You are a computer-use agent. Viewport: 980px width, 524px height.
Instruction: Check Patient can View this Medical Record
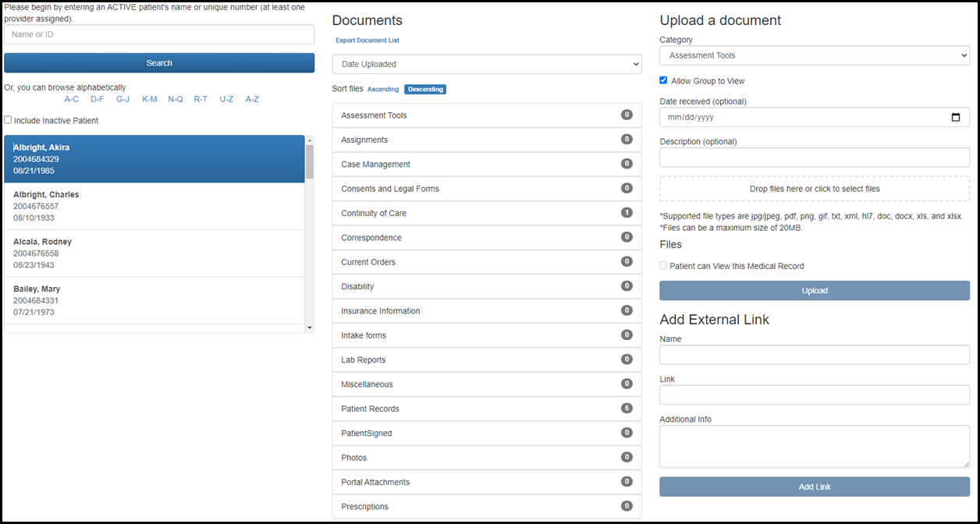pos(663,266)
